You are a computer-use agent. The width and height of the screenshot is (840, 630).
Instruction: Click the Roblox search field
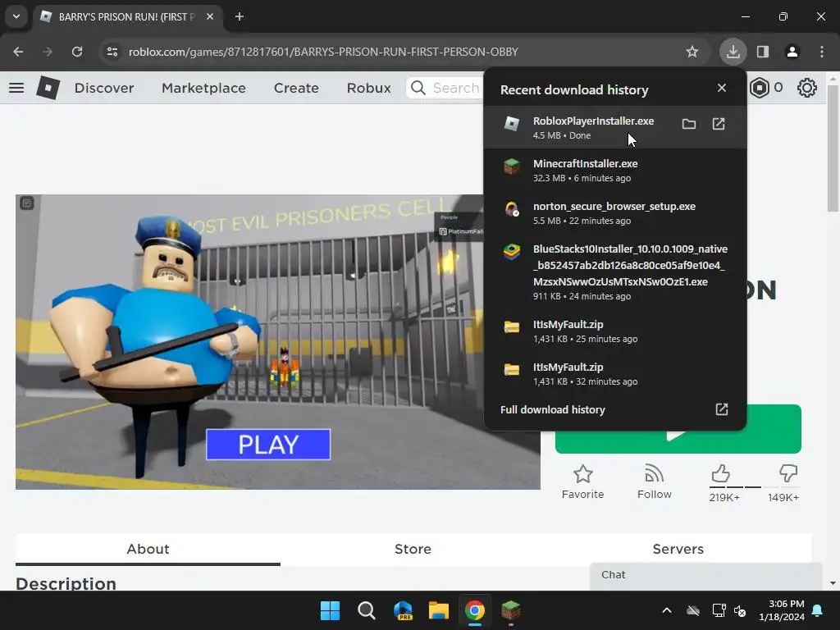(445, 88)
